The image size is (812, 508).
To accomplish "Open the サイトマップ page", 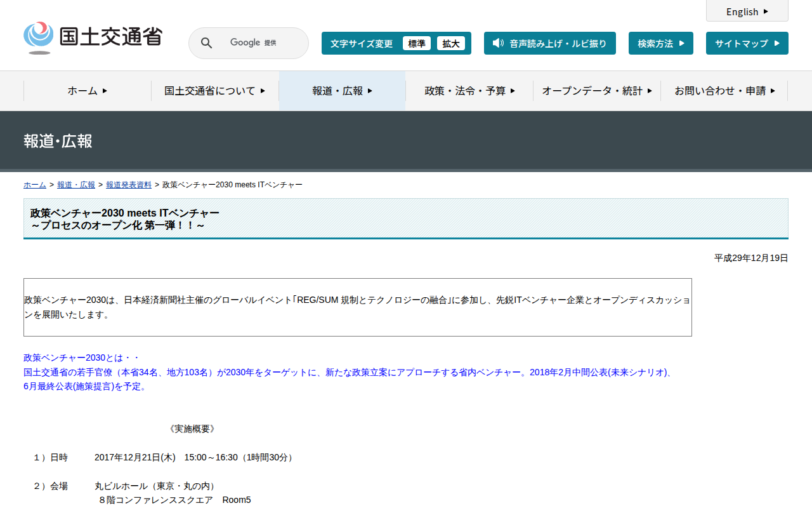I will point(747,43).
